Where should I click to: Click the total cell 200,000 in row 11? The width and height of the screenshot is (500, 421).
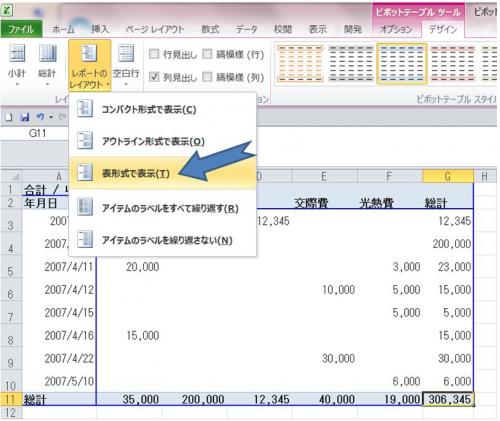194,399
